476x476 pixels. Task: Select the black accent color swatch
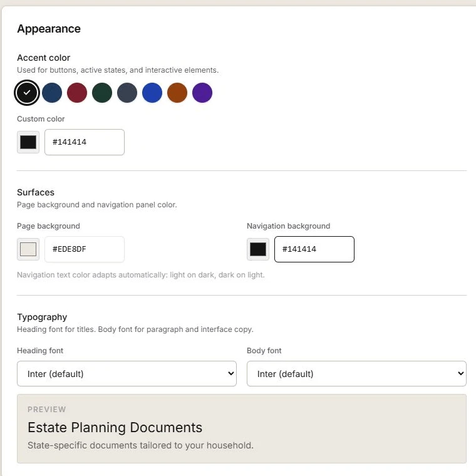point(27,93)
